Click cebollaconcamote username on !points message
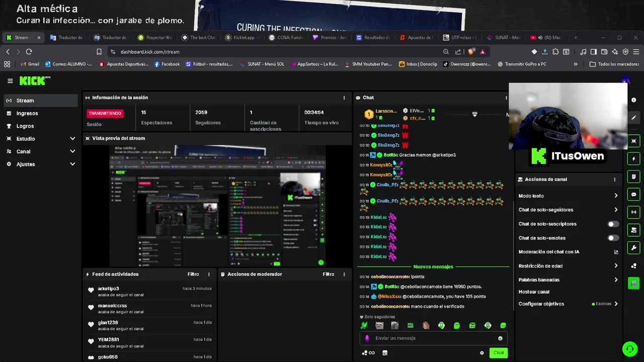This screenshot has height=362, width=644. [390, 277]
